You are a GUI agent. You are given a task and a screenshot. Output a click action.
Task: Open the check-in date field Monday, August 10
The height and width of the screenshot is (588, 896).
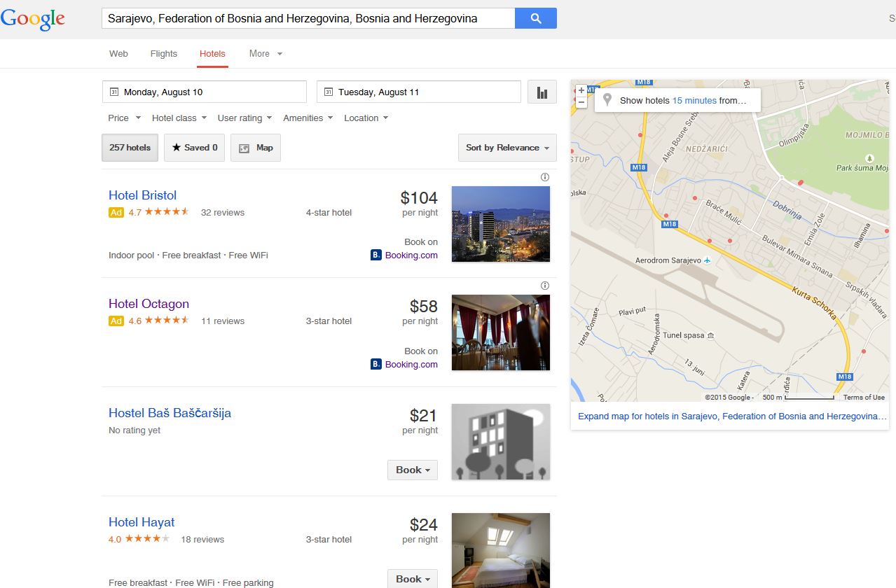point(204,92)
